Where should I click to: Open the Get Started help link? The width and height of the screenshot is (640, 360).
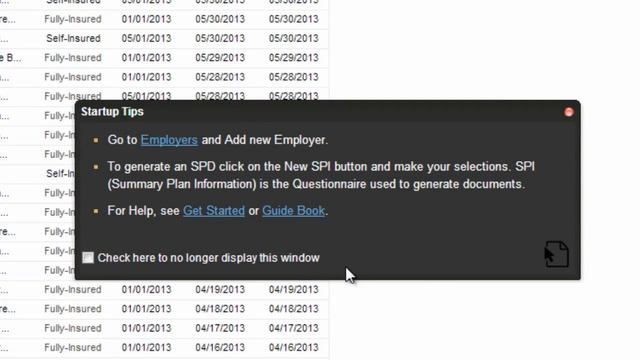click(214, 211)
